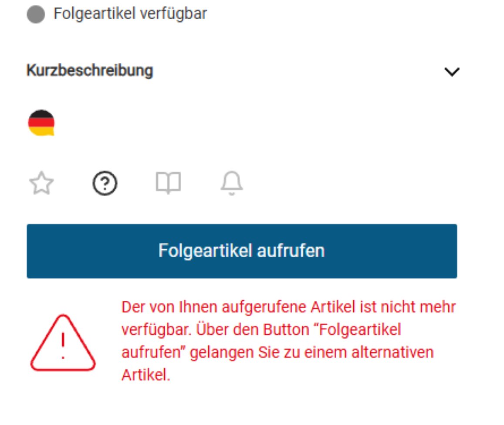This screenshot has width=504, height=425.
Task: Click the grey availability status dot
Action: click(x=36, y=14)
